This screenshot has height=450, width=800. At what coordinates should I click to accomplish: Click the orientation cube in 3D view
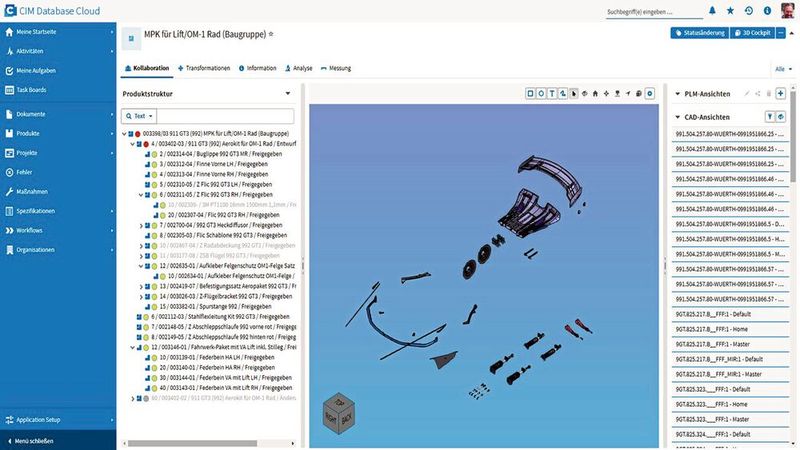[339, 413]
